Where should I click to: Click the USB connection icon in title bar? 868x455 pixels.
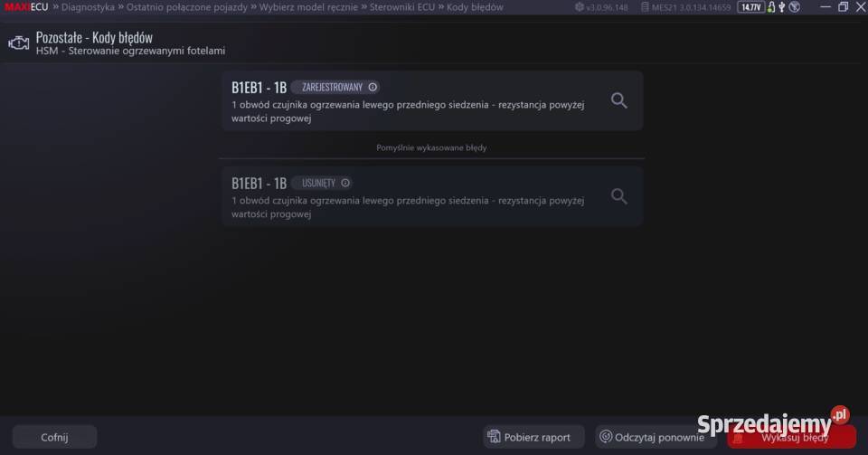781,7
